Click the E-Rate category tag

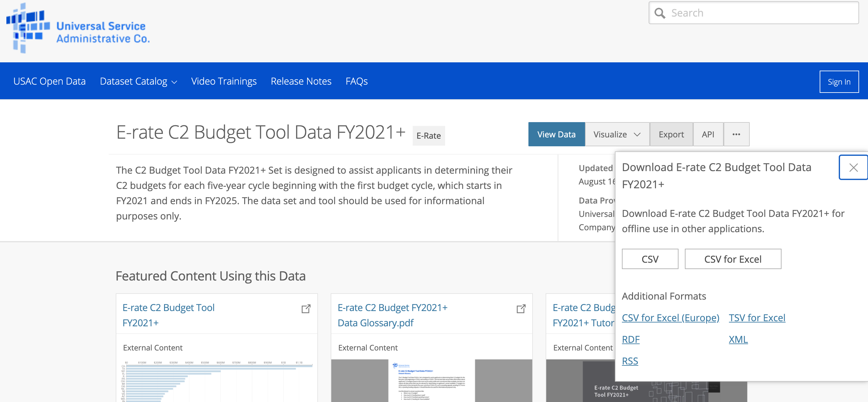click(428, 135)
